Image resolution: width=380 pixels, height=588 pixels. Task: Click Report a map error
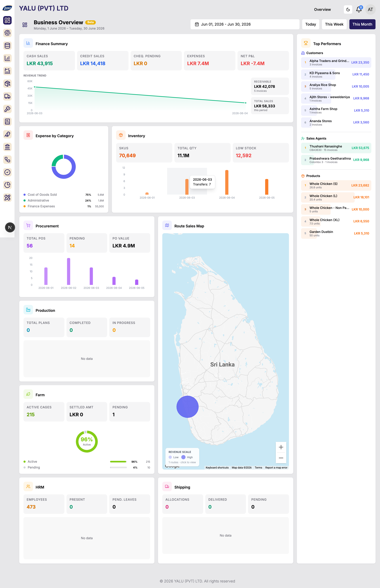(276, 468)
